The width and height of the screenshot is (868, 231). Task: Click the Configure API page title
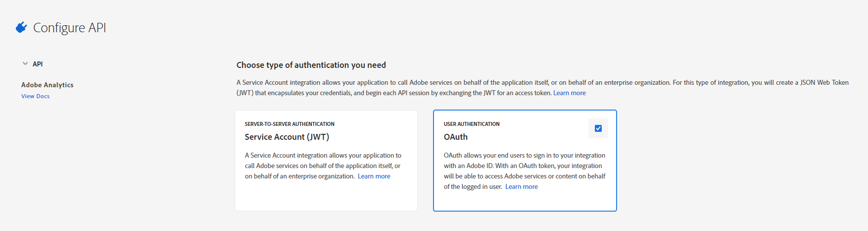tap(69, 28)
